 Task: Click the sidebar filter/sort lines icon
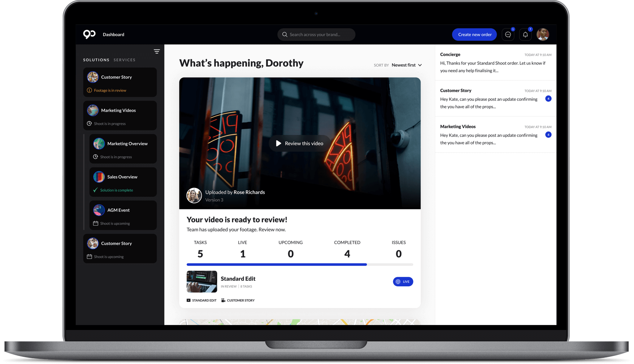click(157, 51)
